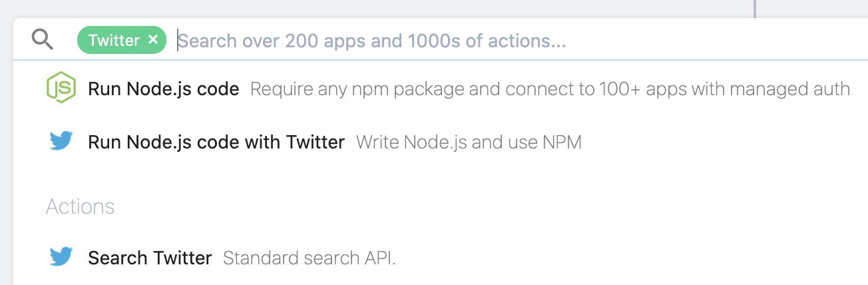This screenshot has width=868, height=285.
Task: Click the vertical divider line above the panel
Action: 754,8
